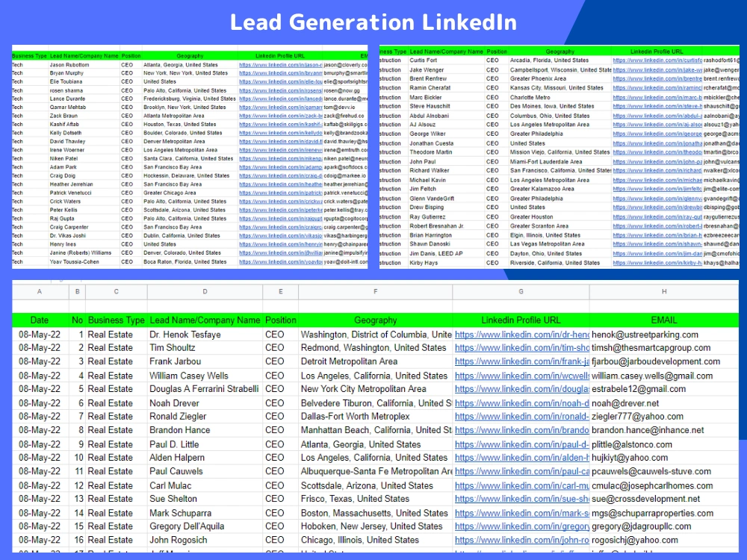Select column C header
The height and width of the screenshot is (560, 747).
(x=117, y=291)
